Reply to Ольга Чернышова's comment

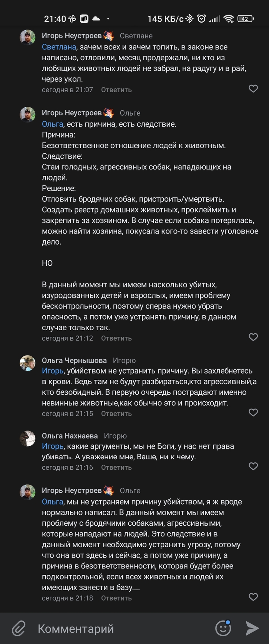click(x=116, y=414)
